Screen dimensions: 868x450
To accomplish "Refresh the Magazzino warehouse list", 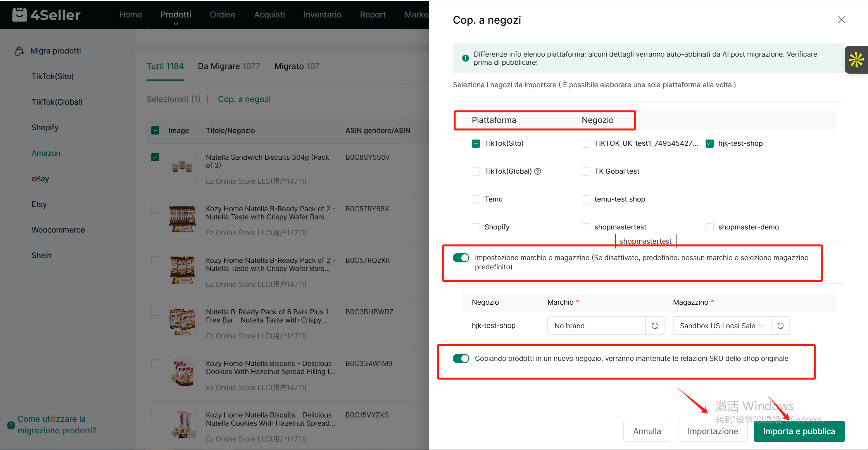I will (780, 326).
